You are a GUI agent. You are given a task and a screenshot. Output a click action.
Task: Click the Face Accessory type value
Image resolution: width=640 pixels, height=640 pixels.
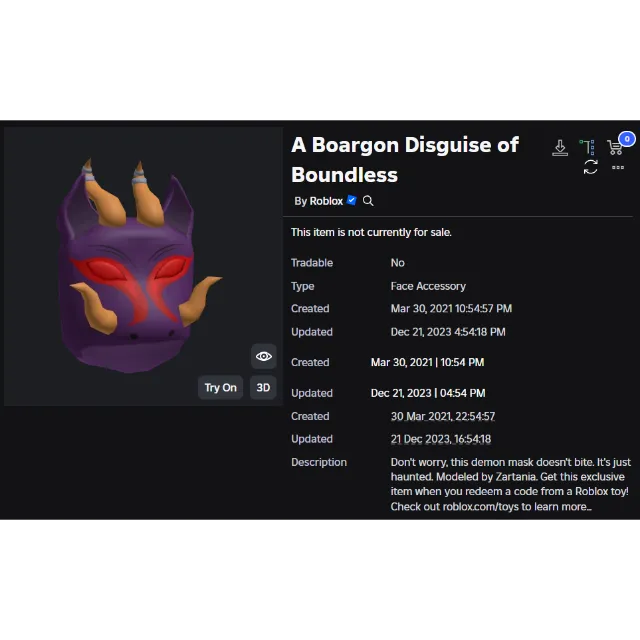(x=428, y=286)
